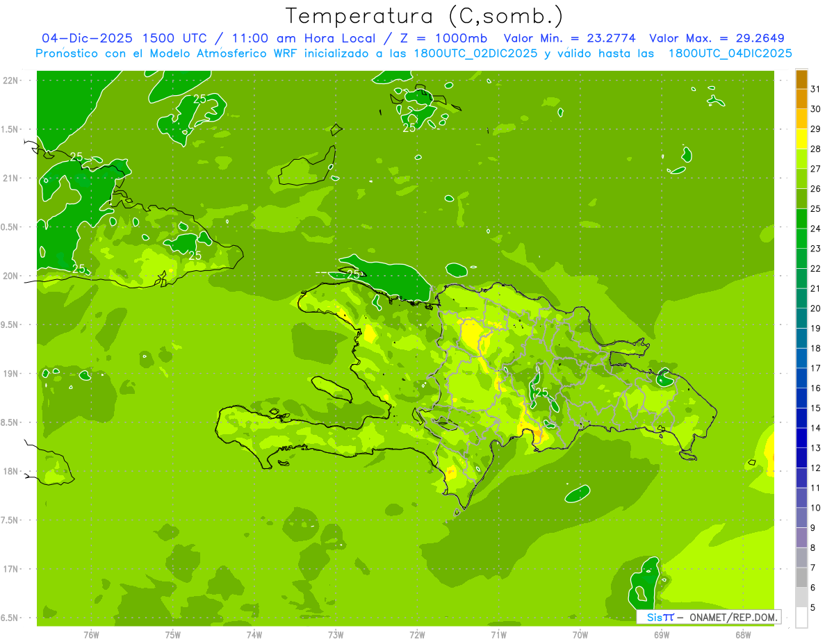Click the '71W' longitude label
This screenshot has width=834, height=644.
point(498,634)
